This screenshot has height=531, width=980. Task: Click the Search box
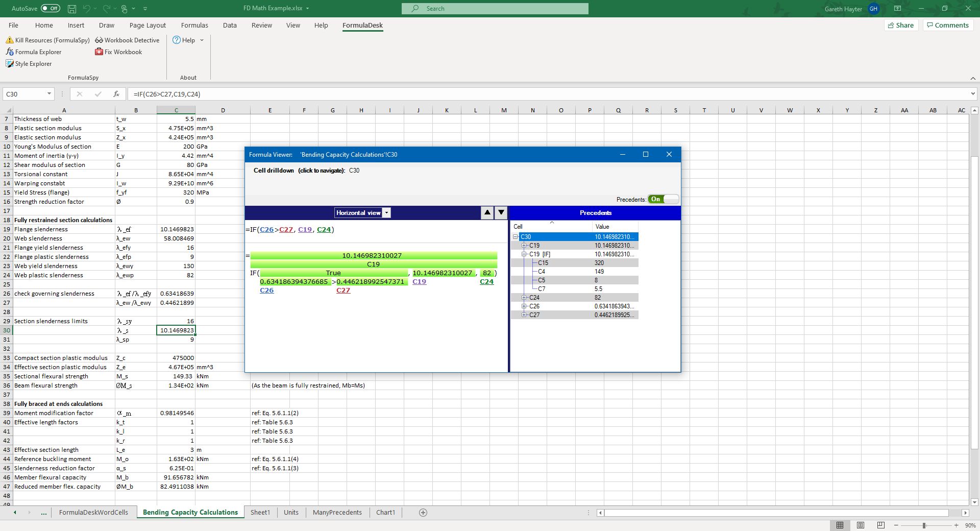[494, 8]
